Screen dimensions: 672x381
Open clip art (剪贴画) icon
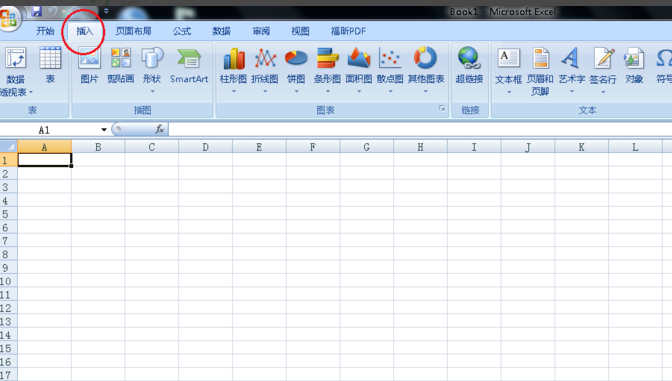click(121, 59)
